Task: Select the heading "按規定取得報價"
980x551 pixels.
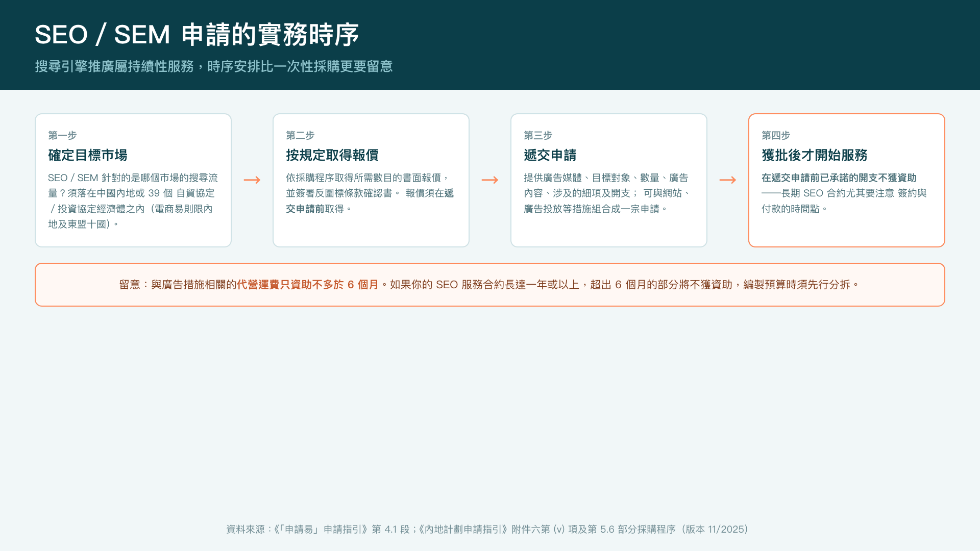Action: (332, 155)
